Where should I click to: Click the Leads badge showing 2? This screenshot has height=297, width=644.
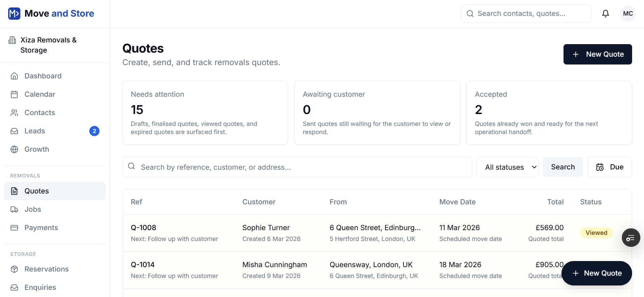tap(94, 131)
